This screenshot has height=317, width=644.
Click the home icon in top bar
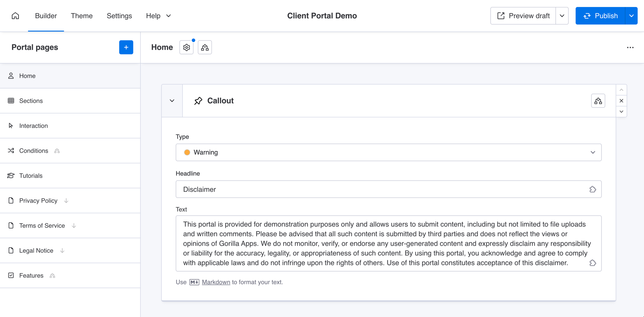(x=15, y=16)
